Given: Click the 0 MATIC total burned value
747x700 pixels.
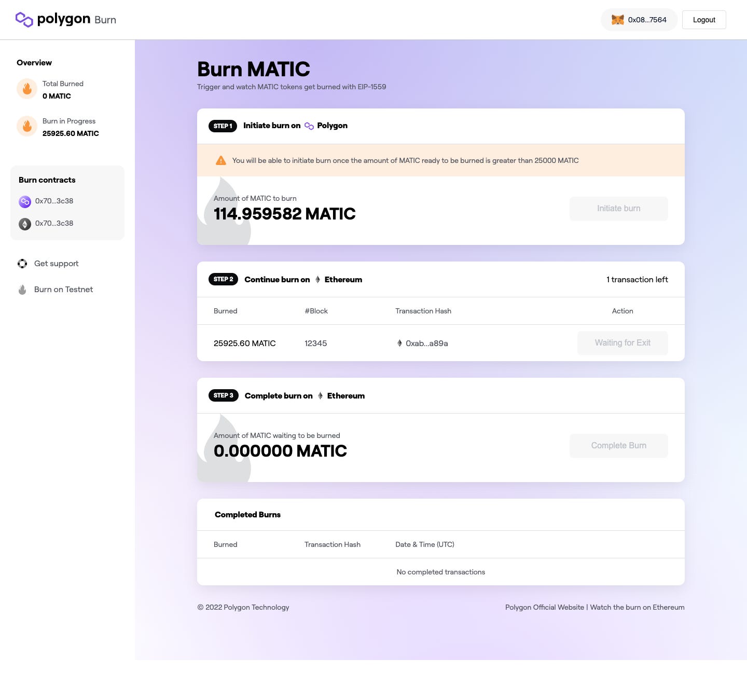Looking at the screenshot, I should (x=57, y=96).
